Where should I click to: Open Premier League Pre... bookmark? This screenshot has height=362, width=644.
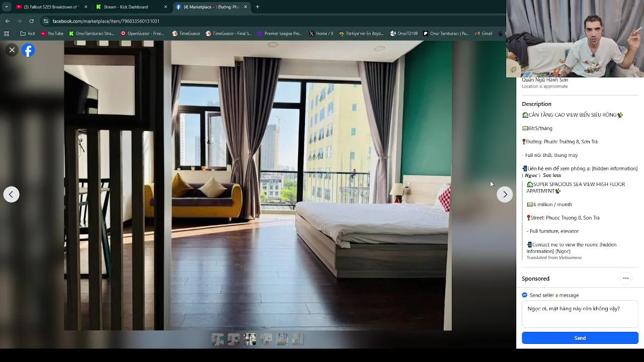tap(280, 34)
